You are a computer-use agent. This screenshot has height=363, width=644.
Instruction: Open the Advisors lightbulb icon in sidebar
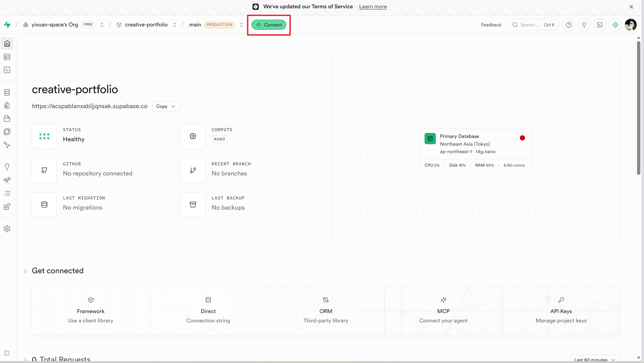pyautogui.click(x=7, y=167)
